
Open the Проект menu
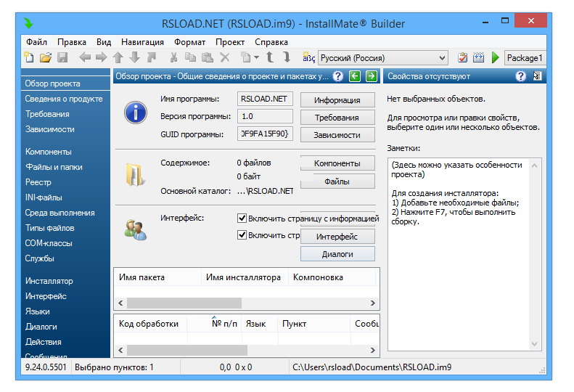(230, 42)
